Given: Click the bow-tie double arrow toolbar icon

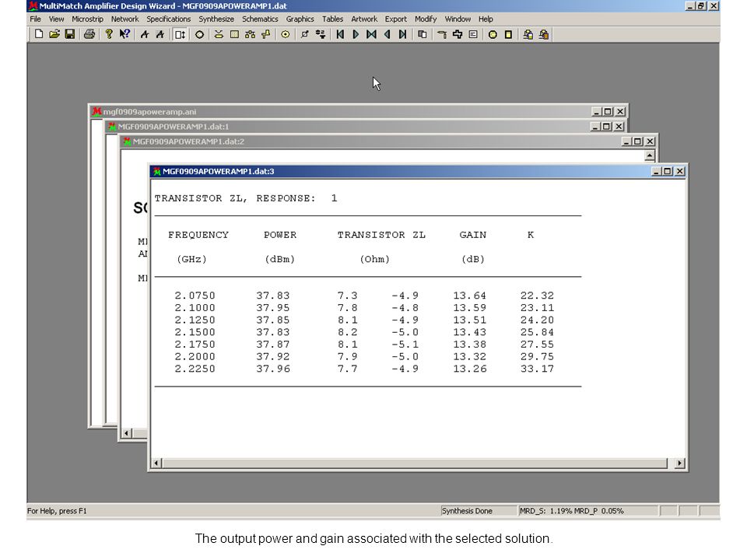Looking at the screenshot, I should tap(371, 34).
